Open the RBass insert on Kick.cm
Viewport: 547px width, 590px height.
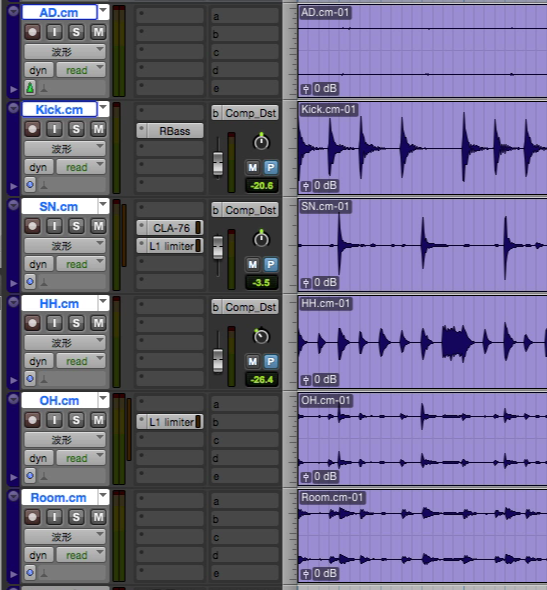pos(170,131)
